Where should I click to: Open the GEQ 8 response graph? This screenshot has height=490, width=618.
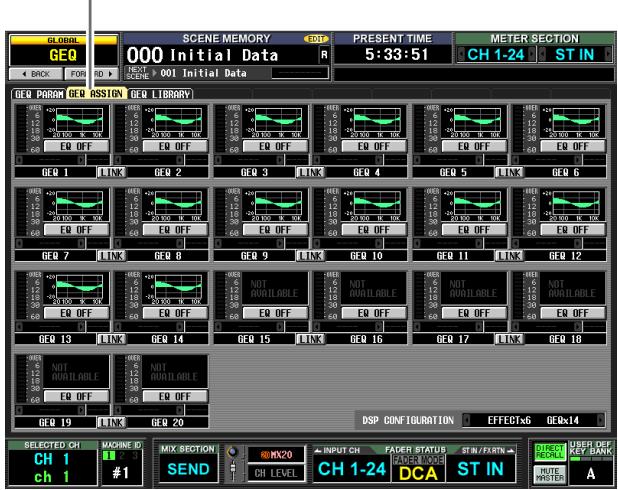pyautogui.click(x=178, y=203)
